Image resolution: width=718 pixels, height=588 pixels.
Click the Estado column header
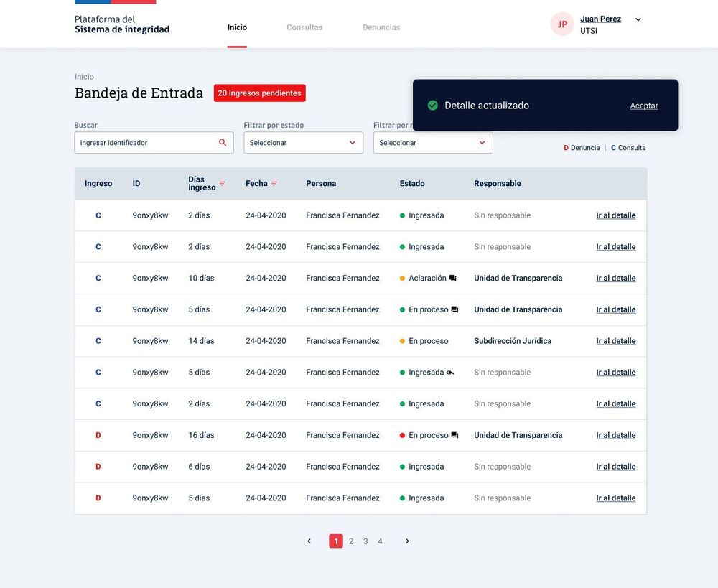coord(412,183)
